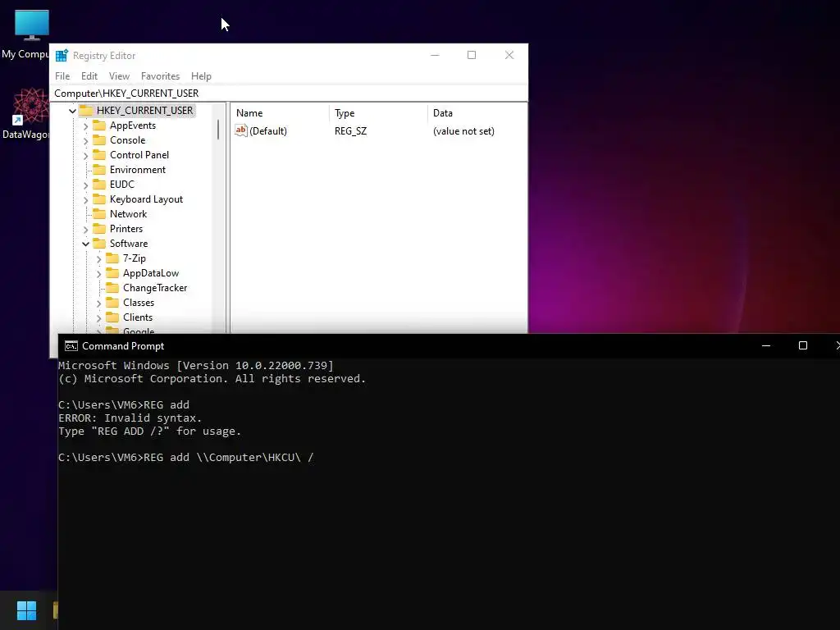840x630 pixels.
Task: Click the EUDC folder icon
Action: (x=99, y=185)
